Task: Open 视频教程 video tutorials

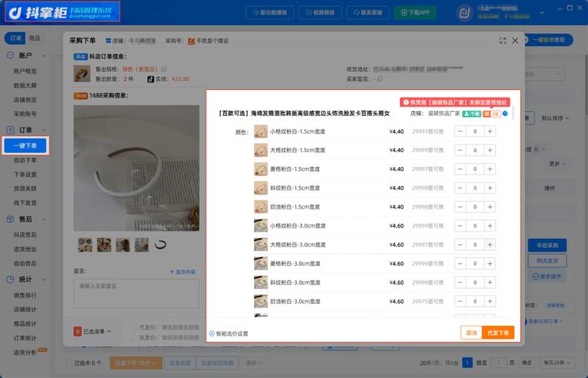Action: pyautogui.click(x=320, y=12)
